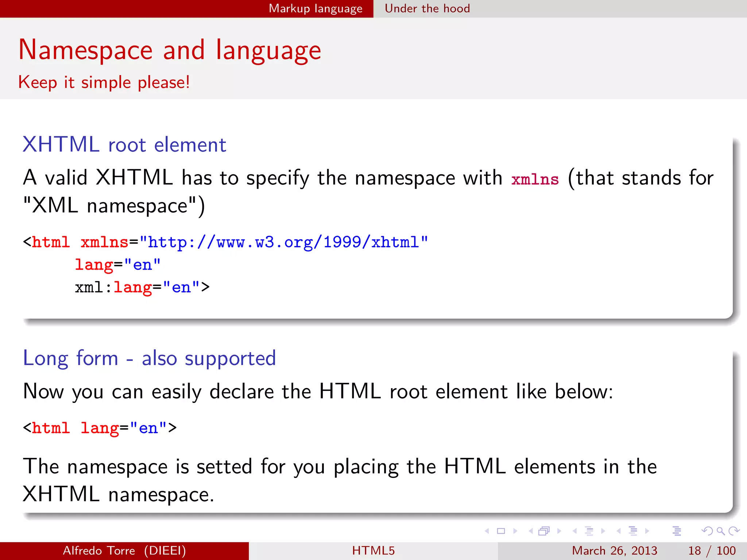Open the Markup language section

point(316,8)
